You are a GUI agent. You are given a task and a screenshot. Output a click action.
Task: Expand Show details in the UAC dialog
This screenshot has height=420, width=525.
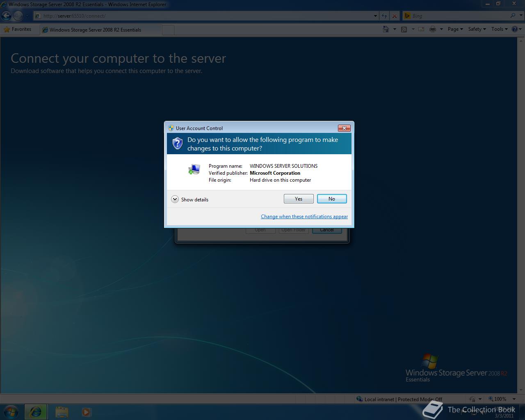[x=190, y=199]
